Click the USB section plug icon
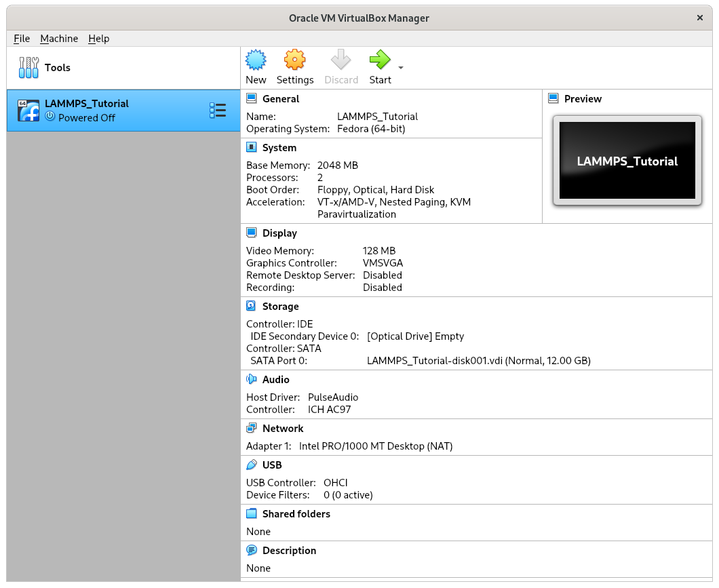719x588 pixels. pyautogui.click(x=251, y=465)
